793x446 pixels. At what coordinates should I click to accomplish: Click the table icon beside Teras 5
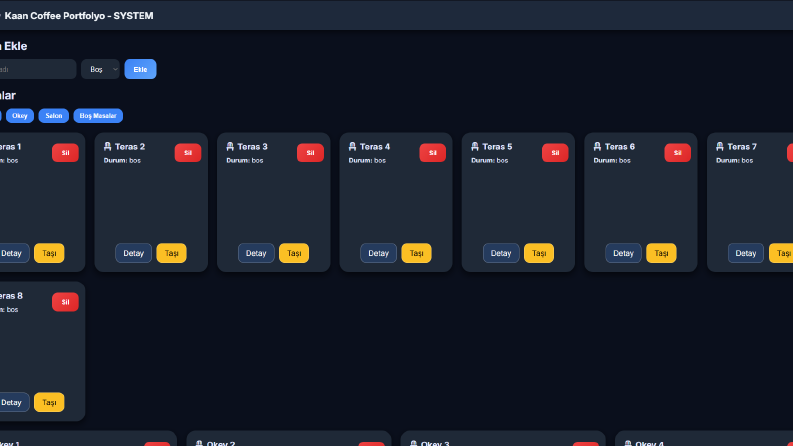coord(475,147)
